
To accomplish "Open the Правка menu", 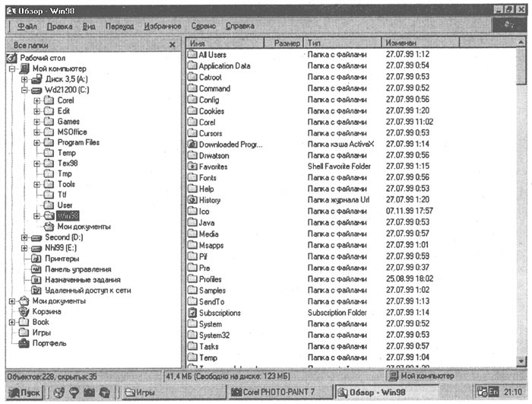I will (x=59, y=26).
